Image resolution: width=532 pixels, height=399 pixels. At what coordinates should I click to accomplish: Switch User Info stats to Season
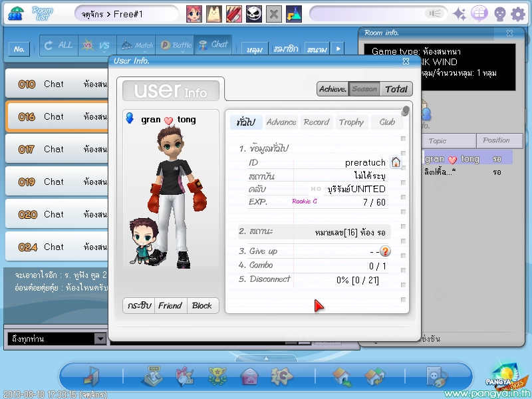(x=364, y=89)
